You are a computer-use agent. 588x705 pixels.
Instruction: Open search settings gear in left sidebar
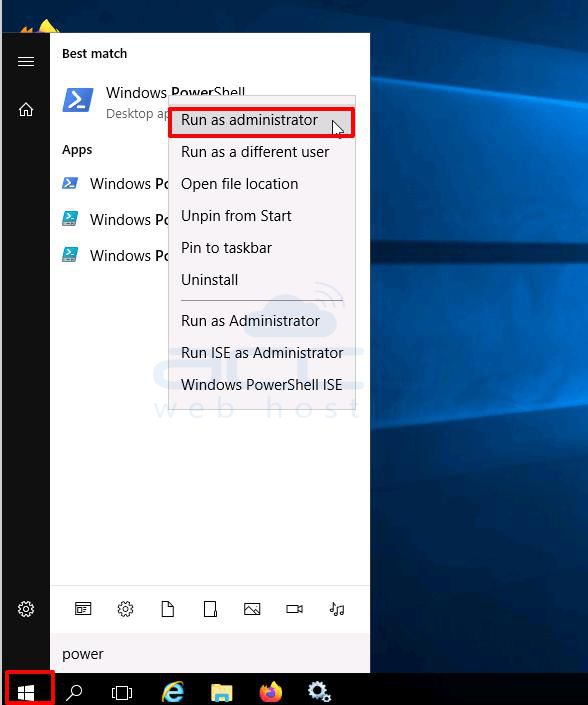[x=26, y=609]
